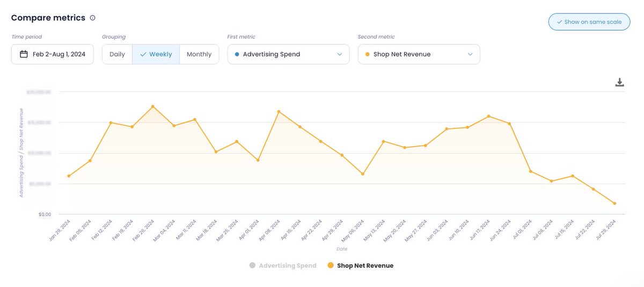Click the Compare metrics heading
This screenshot has width=644, height=287.
(48, 18)
